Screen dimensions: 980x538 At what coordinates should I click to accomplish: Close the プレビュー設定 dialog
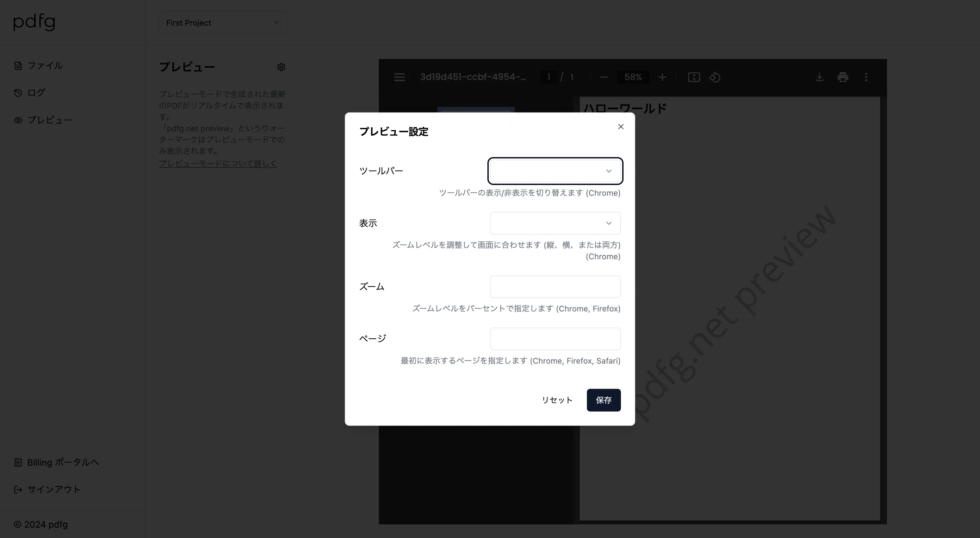pyautogui.click(x=621, y=127)
